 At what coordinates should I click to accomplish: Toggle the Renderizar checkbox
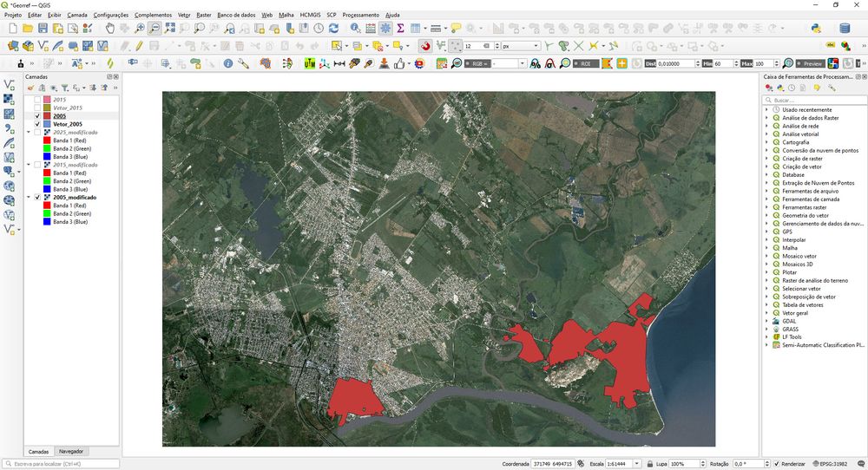(777, 464)
